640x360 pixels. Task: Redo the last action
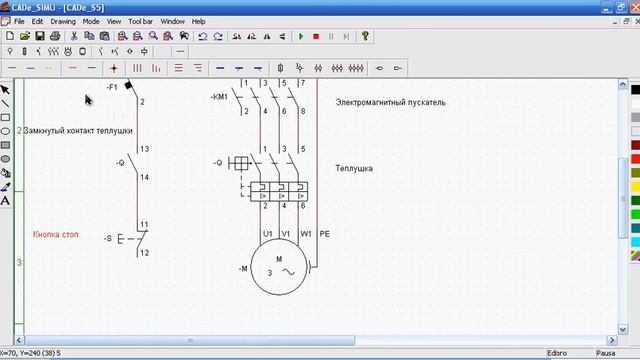point(218,36)
